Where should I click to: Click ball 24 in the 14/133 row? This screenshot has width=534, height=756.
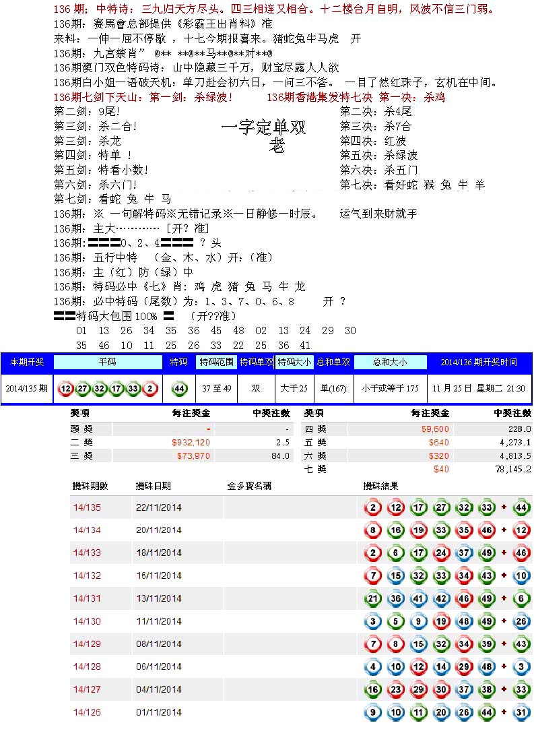441,553
